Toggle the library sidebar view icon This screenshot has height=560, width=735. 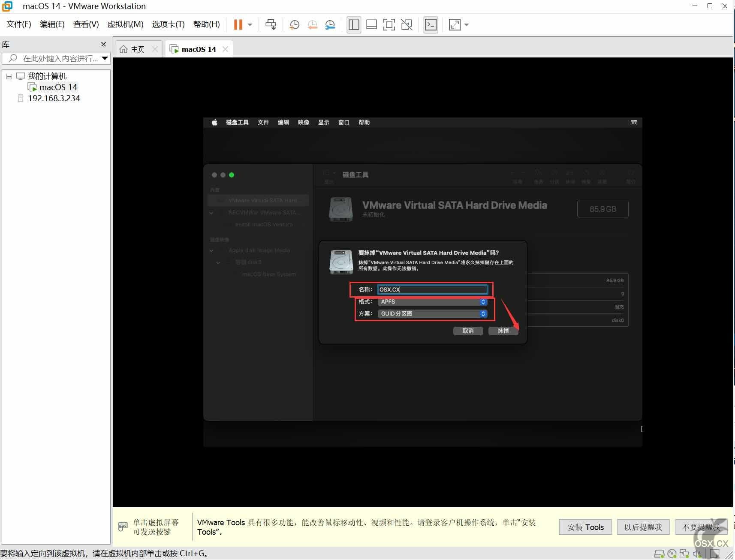[x=354, y=24]
